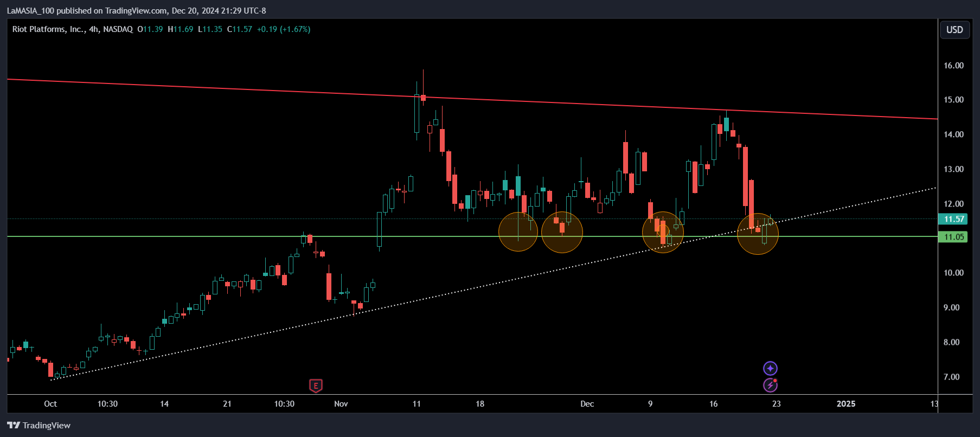Click the 11.57 current price label
Image resolution: width=980 pixels, height=437 pixels.
pos(953,219)
